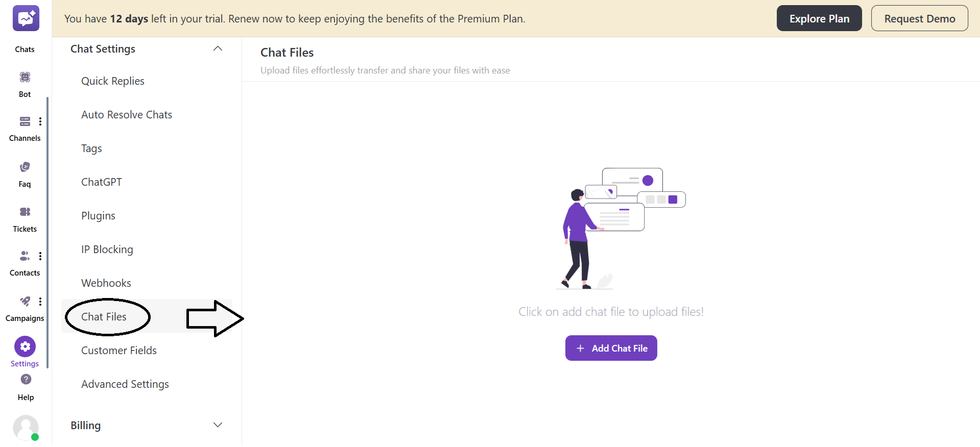Image resolution: width=980 pixels, height=447 pixels.
Task: Switch to the ChatGPT settings entry
Action: pyautogui.click(x=101, y=182)
